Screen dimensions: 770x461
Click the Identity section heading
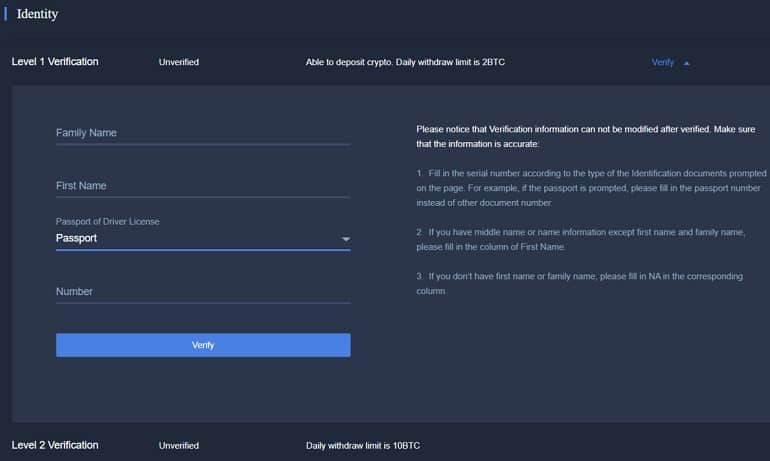pos(37,14)
